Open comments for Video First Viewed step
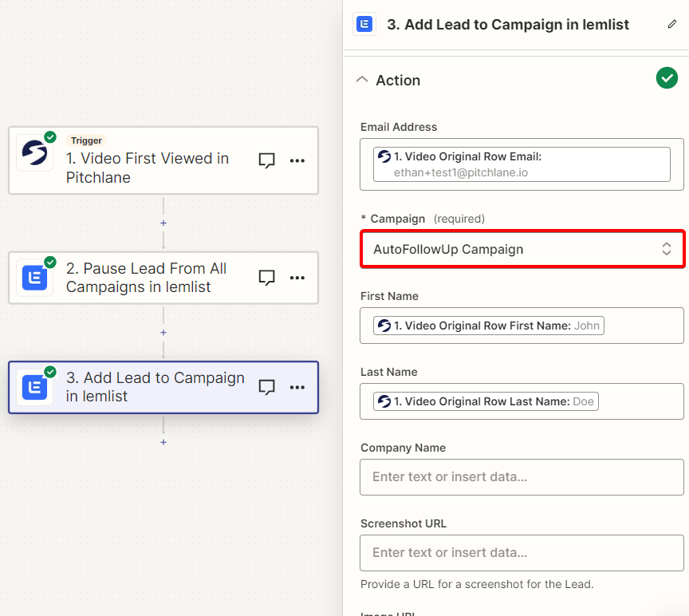This screenshot has height=616, width=689. 266,160
